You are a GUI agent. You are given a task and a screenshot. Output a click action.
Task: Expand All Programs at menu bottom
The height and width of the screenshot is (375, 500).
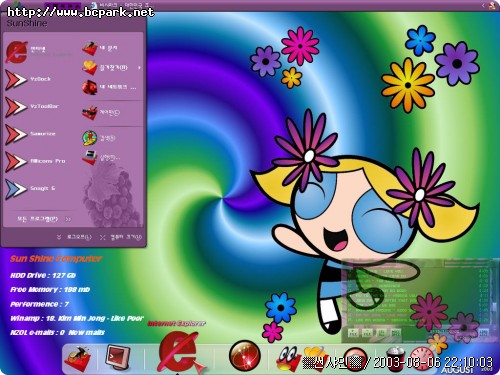tap(44, 219)
